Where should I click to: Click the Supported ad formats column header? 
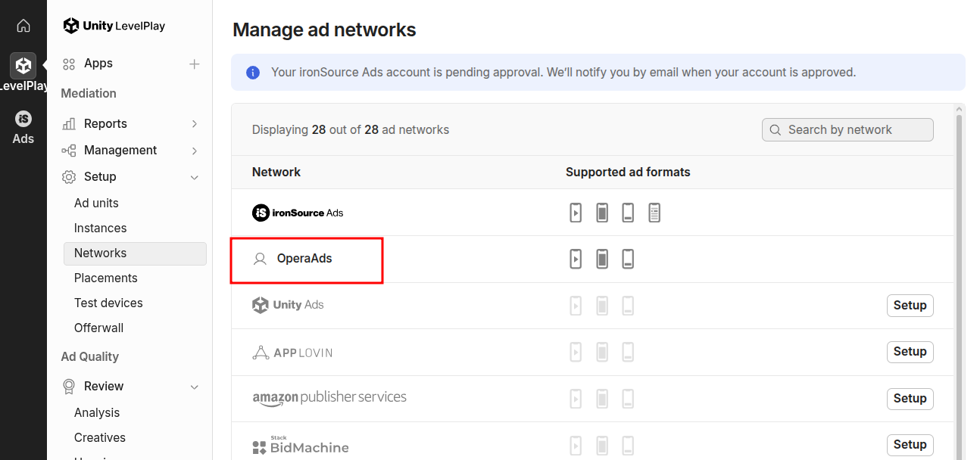click(x=628, y=172)
